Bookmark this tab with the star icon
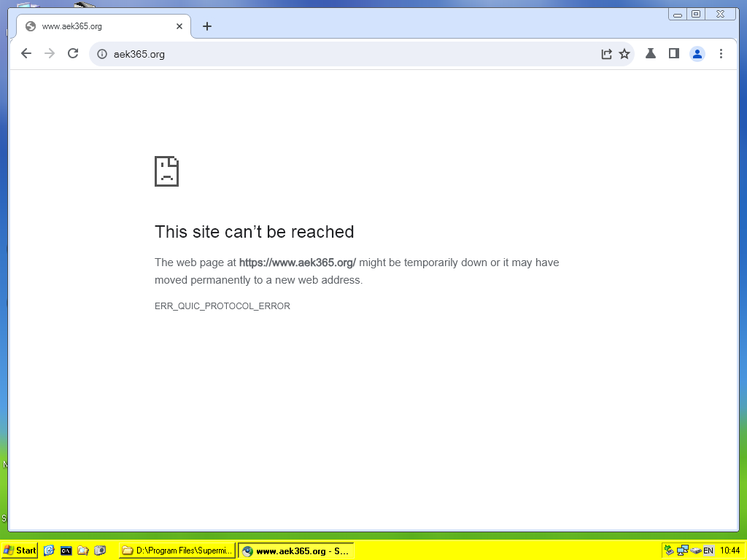 tap(624, 54)
